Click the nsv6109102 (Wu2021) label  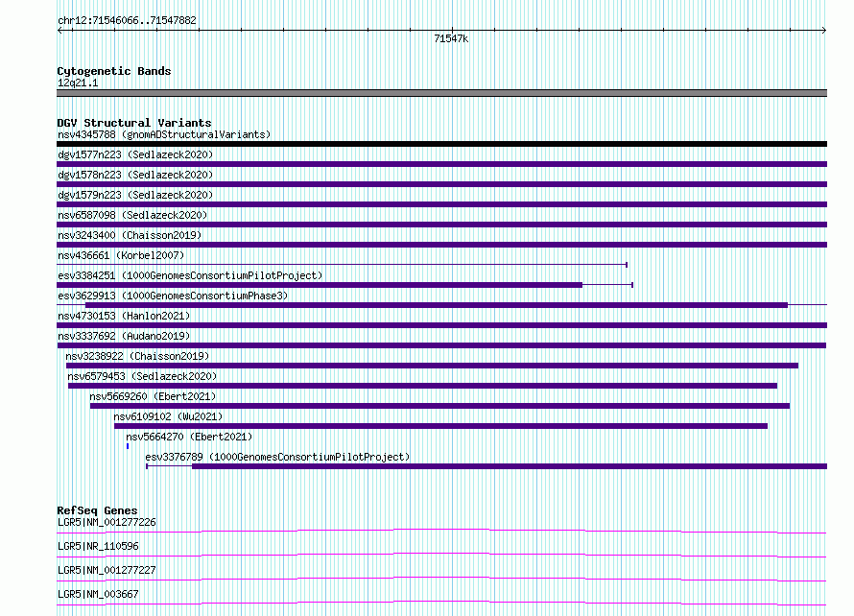point(168,416)
